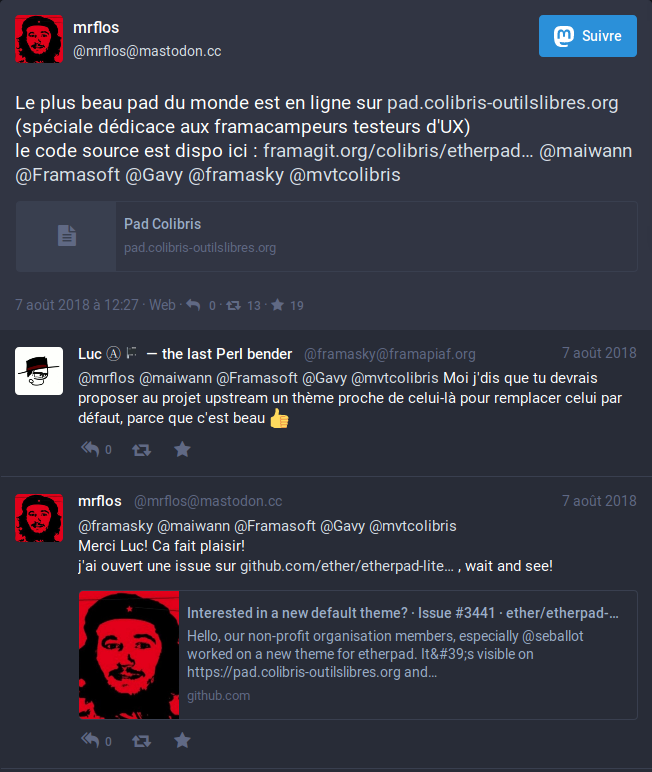Click main post boost icon showing 13
Image resolution: width=652 pixels, height=772 pixels.
pyautogui.click(x=233, y=306)
